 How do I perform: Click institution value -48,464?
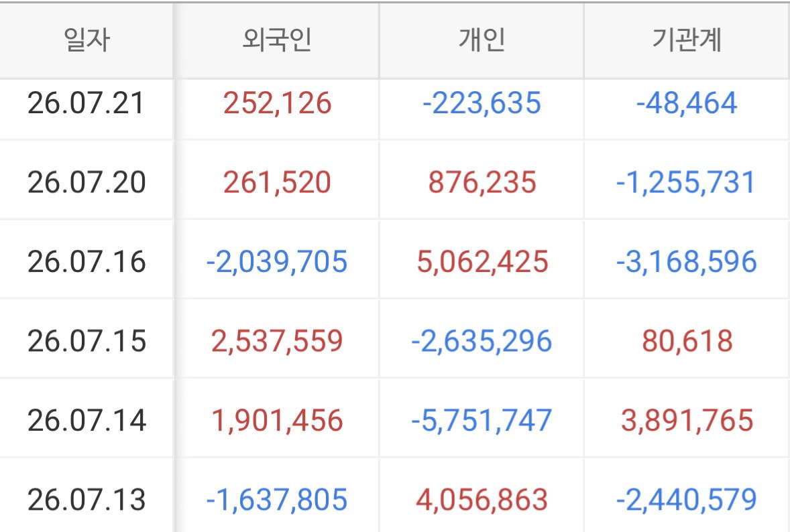click(687, 103)
